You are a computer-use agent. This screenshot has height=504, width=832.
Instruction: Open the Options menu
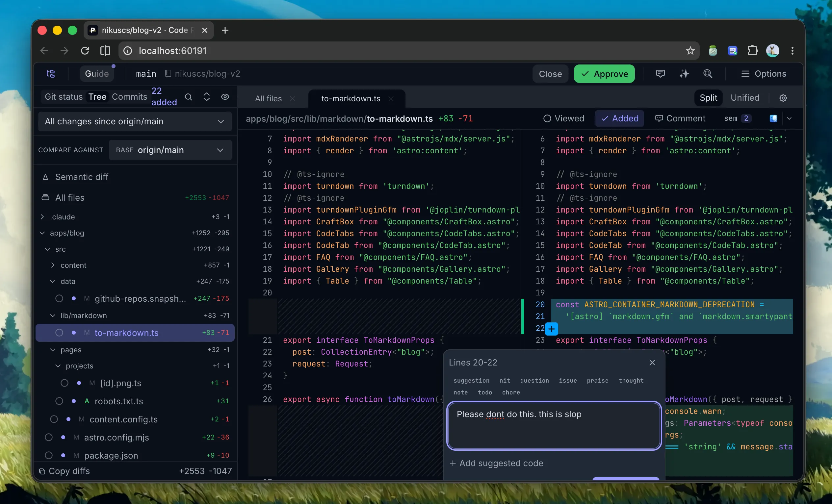click(x=763, y=74)
